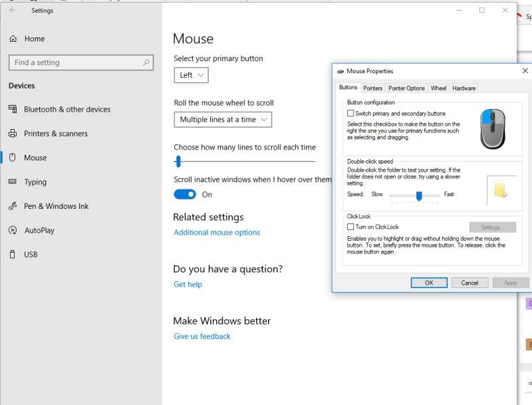Click the Mouse icon in the sidebar
The width and height of the screenshot is (532, 405).
(12, 158)
